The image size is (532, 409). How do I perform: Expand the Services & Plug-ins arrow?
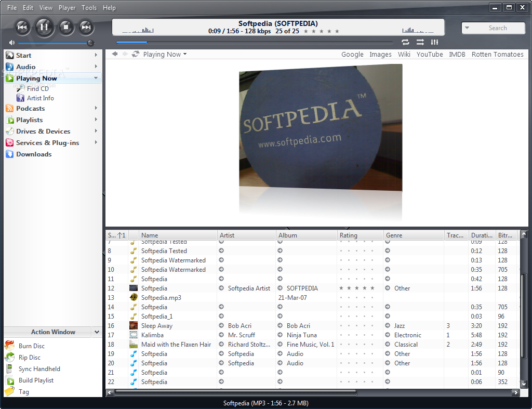96,142
